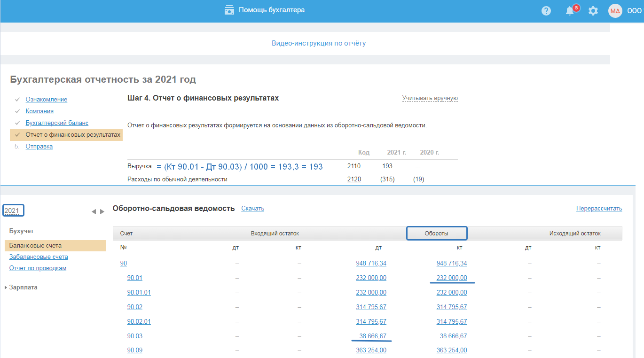Open the help question mark icon
The height and width of the screenshot is (358, 644).
point(546,11)
